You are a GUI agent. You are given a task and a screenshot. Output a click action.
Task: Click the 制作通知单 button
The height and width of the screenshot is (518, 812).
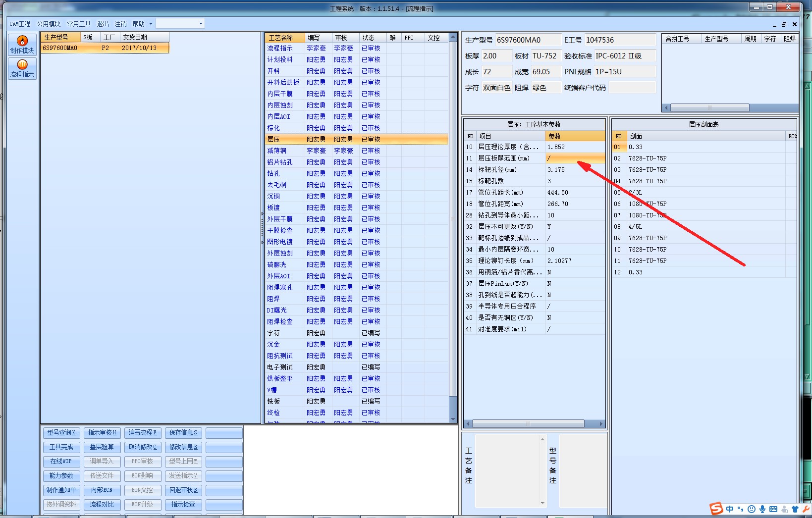click(x=61, y=490)
